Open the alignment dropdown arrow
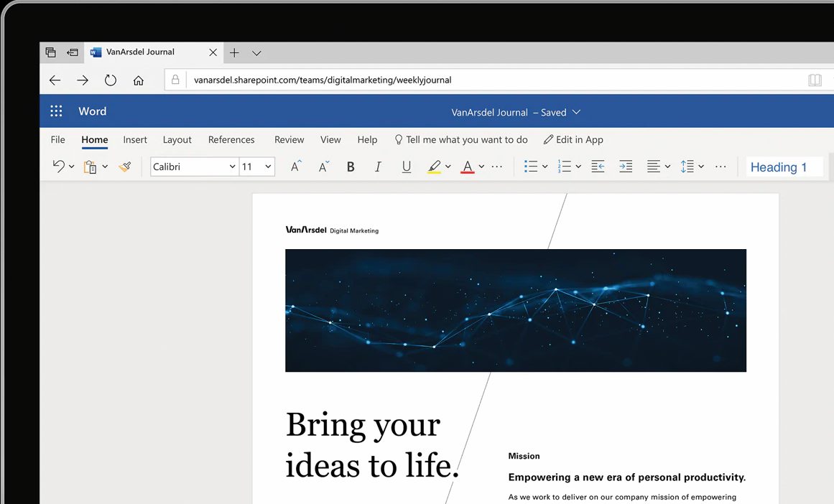Screen dimensions: 834x504 [667, 167]
